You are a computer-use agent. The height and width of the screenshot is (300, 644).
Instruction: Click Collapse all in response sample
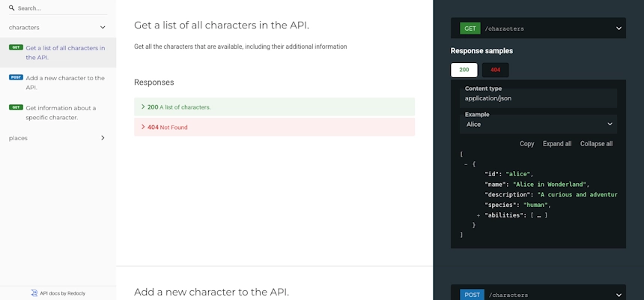point(596,143)
